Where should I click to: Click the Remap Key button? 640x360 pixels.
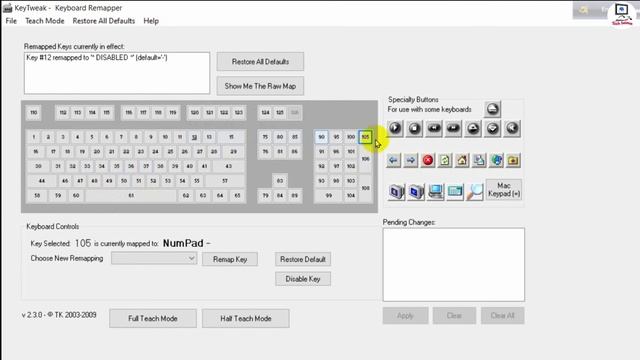pos(230,259)
